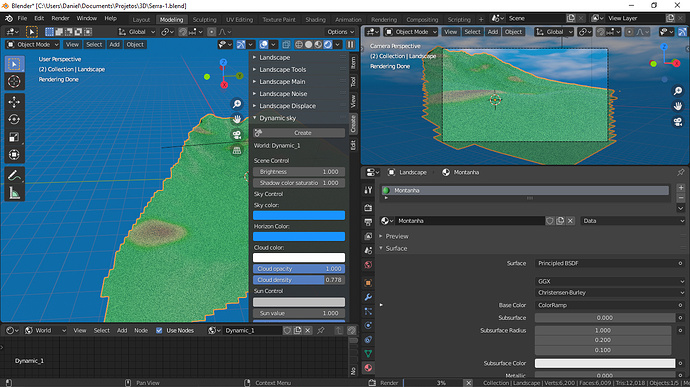Toggle camera view icon in left viewport
This screenshot has width=690, height=387.
pyautogui.click(x=237, y=135)
